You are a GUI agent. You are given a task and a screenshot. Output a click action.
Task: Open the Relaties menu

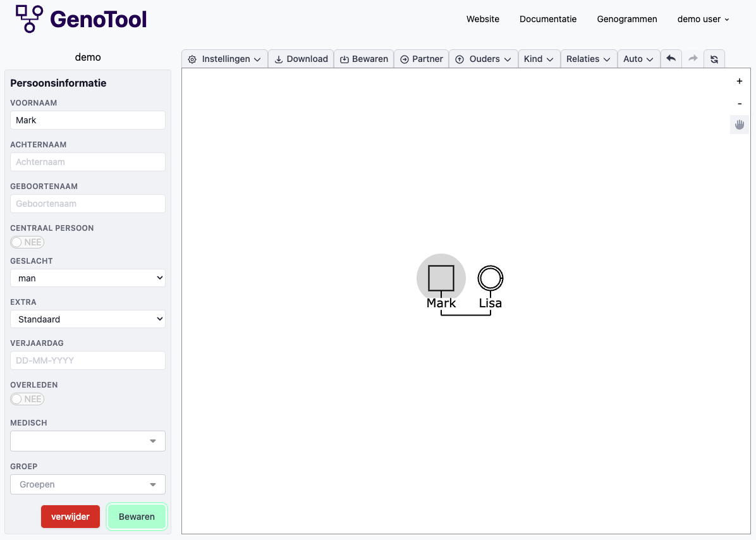[588, 59]
